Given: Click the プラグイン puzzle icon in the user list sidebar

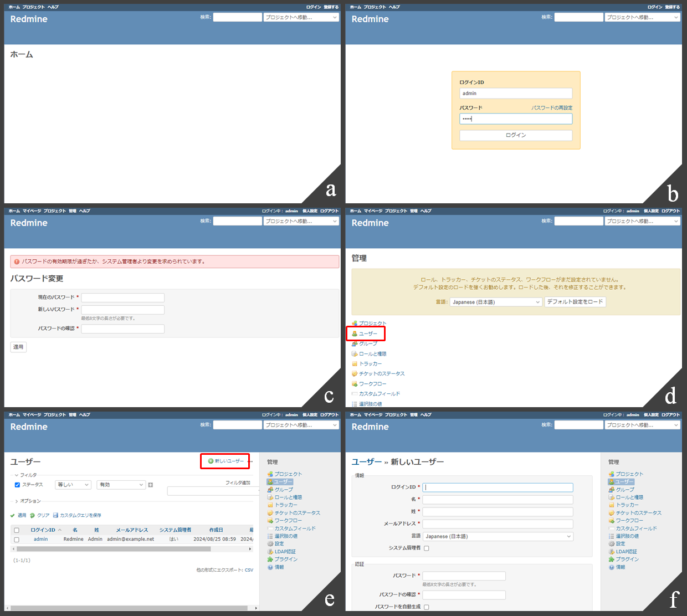Looking at the screenshot, I should coord(270,559).
